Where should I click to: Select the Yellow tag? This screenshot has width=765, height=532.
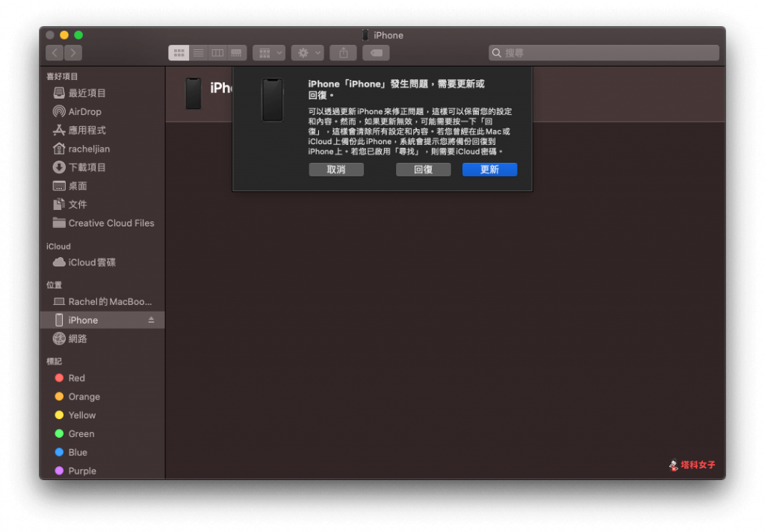(x=102, y=415)
